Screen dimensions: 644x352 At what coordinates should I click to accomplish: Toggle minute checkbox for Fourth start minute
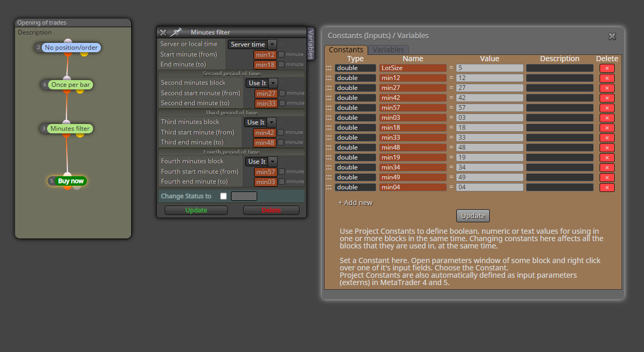tap(282, 172)
